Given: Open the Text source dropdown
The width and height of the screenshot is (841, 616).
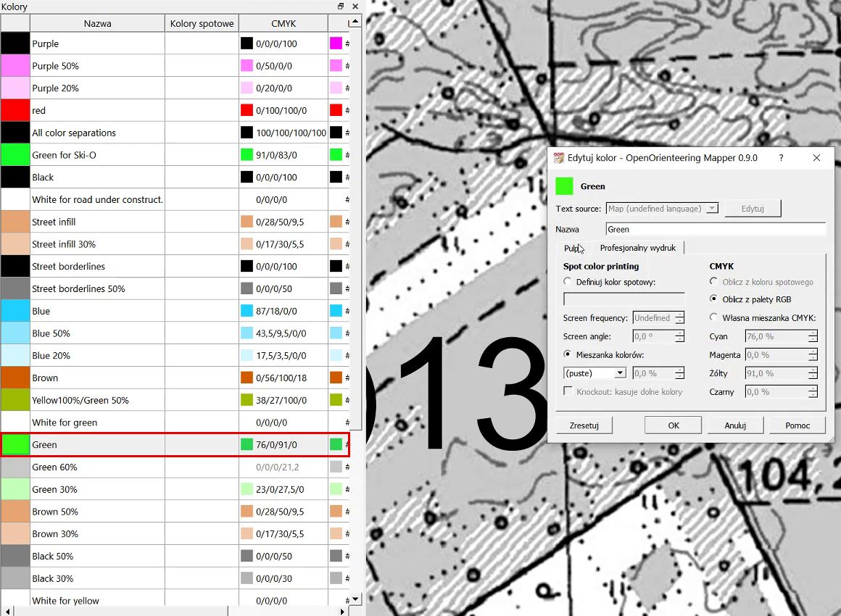Looking at the screenshot, I should click(662, 209).
